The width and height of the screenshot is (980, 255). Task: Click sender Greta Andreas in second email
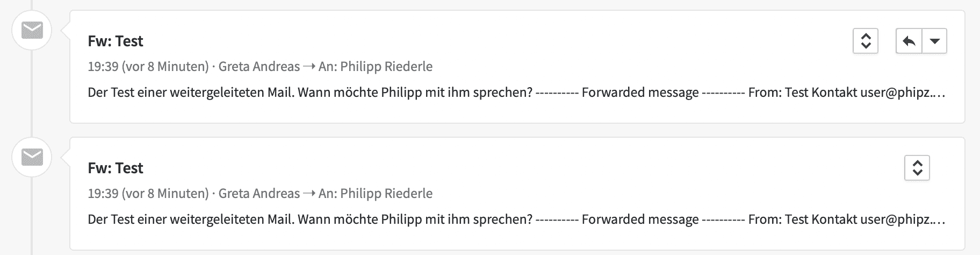(259, 194)
